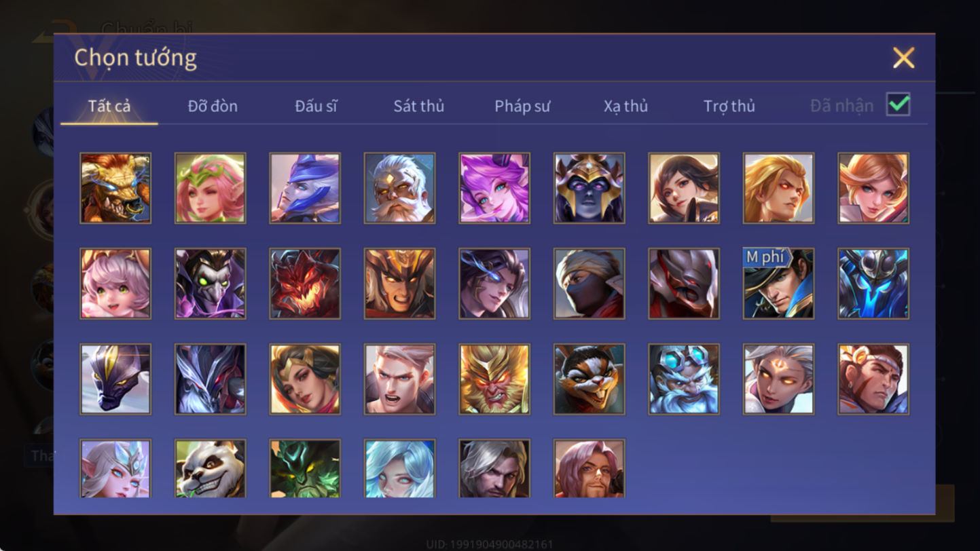Filter heroes by 'Xạ thủ' tab

tap(625, 106)
